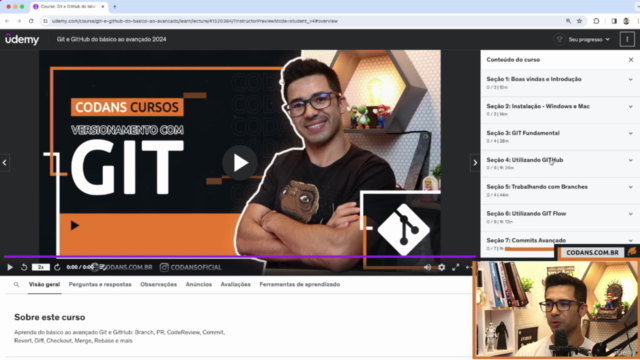
Task: Bookmark this page with the star icon
Action: point(579,21)
